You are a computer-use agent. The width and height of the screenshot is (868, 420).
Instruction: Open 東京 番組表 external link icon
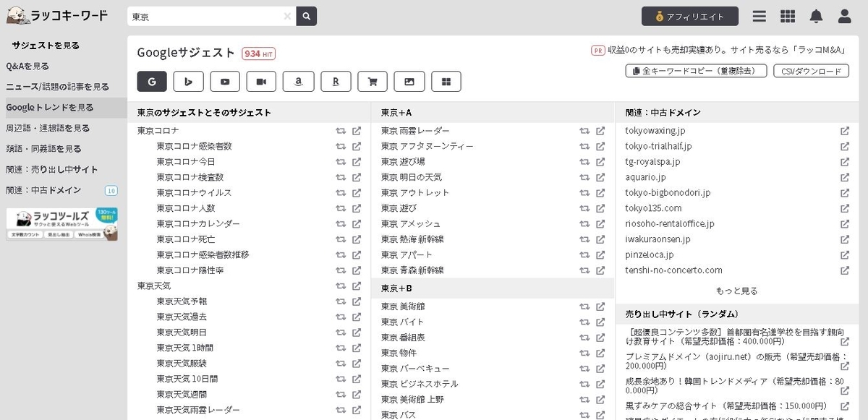pyautogui.click(x=600, y=338)
